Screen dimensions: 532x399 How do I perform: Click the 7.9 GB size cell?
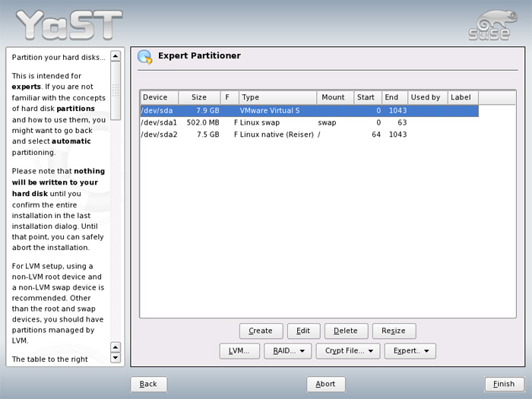tap(207, 111)
